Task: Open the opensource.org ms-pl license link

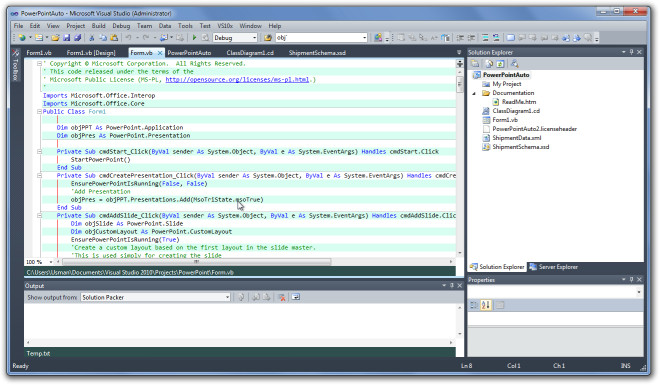Action: pos(237,80)
